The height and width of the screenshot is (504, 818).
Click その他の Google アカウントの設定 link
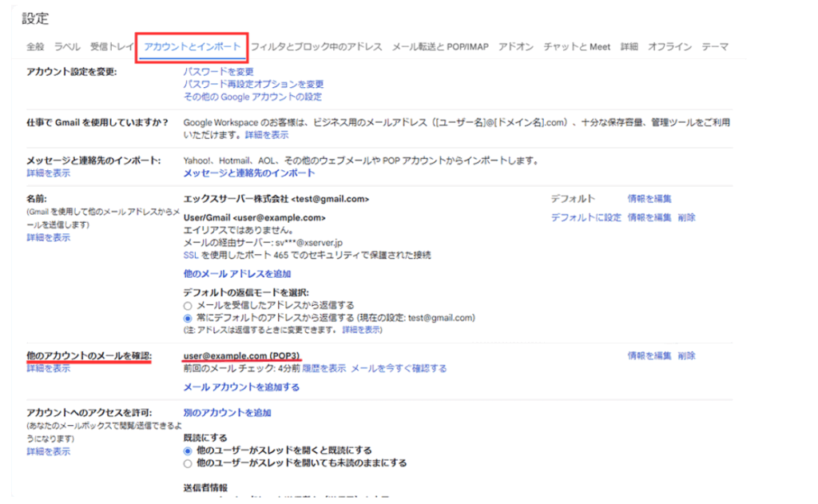[252, 97]
